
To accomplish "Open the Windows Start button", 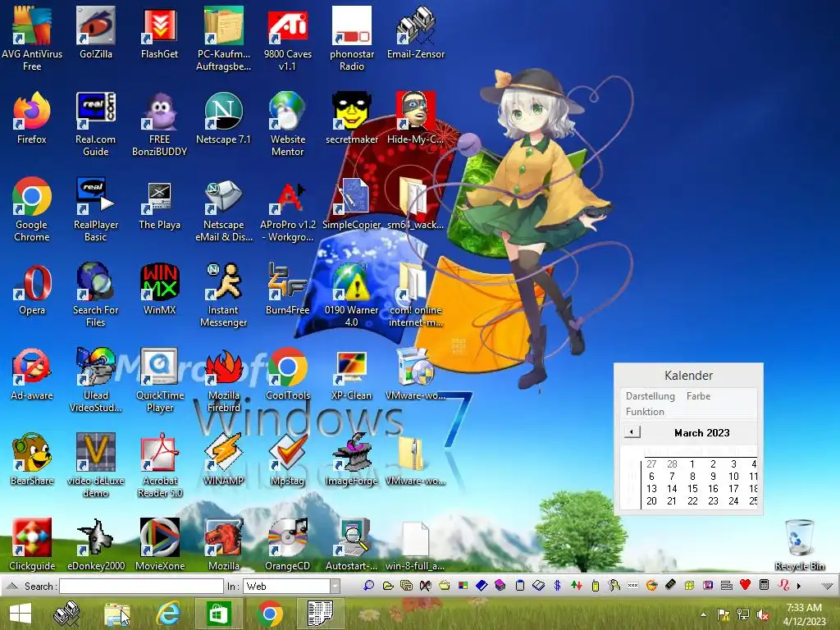I will tap(21, 614).
